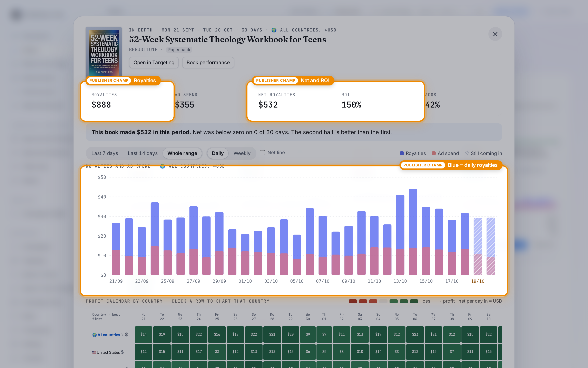Click the Royalties legend blue swatch
588x368 pixels.
[402, 153]
